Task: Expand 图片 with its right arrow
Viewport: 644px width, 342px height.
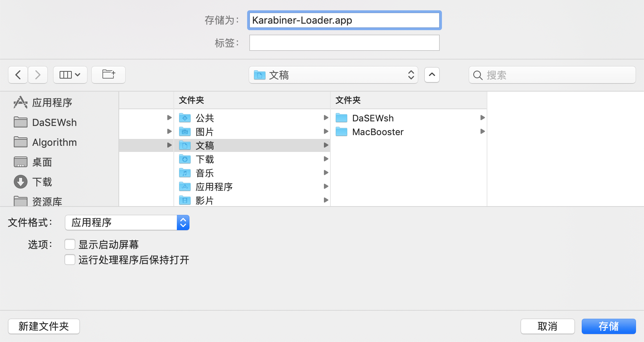Action: tap(326, 131)
